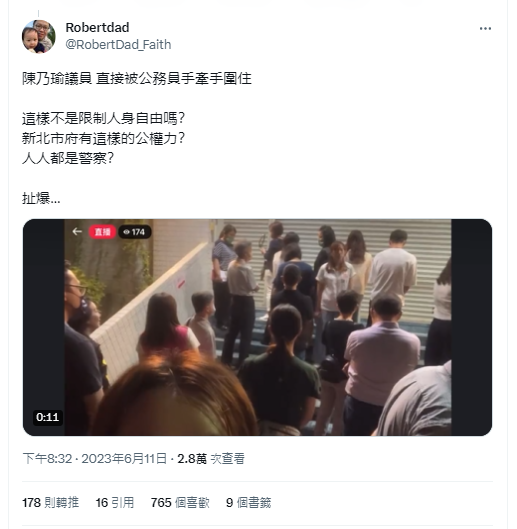Image resolution: width=517 pixels, height=529 pixels.
Task: View the 2.8萬 次查看 views count
Action: (211, 459)
